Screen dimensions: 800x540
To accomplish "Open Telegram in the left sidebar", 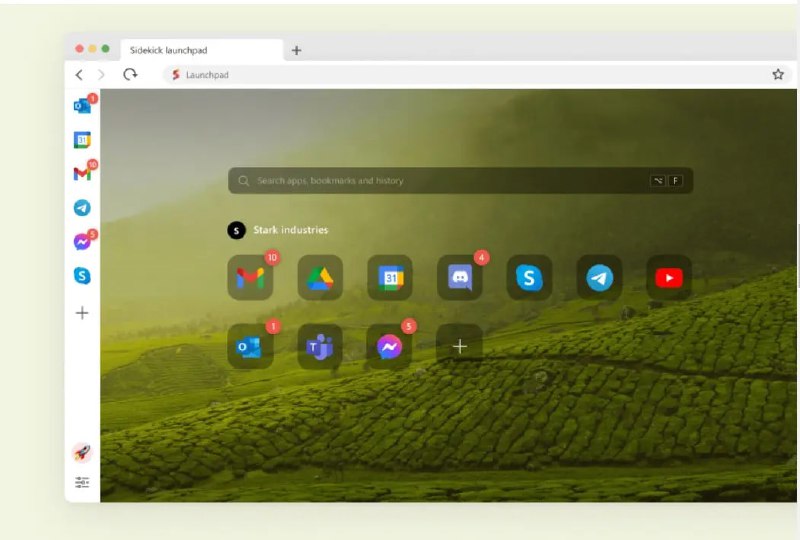I will [82, 208].
